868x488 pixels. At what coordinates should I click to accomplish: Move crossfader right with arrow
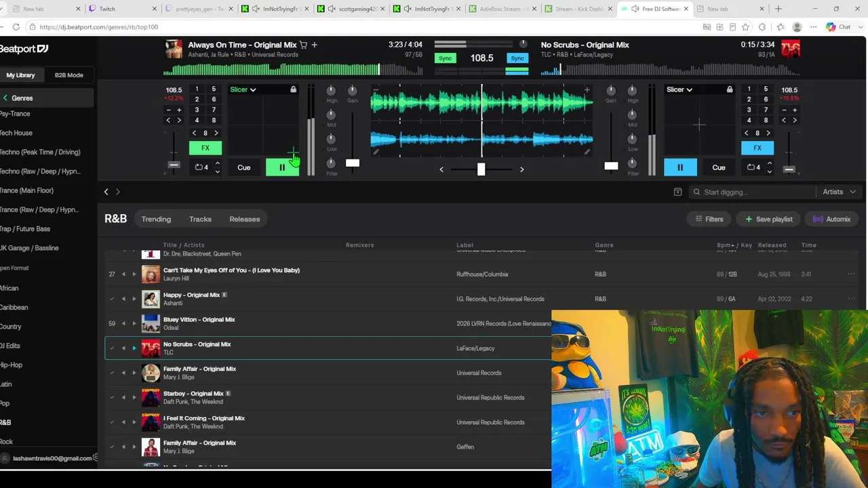pos(521,169)
